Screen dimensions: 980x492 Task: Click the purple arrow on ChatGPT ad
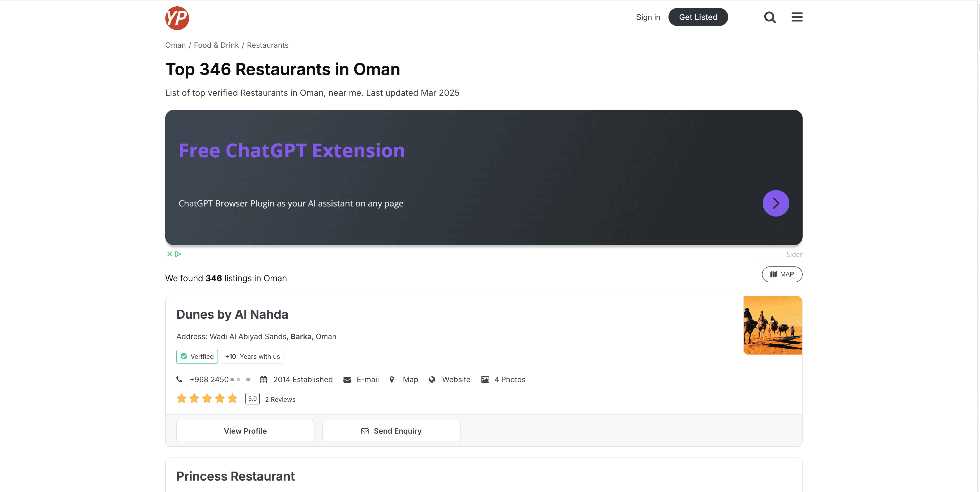coord(775,203)
